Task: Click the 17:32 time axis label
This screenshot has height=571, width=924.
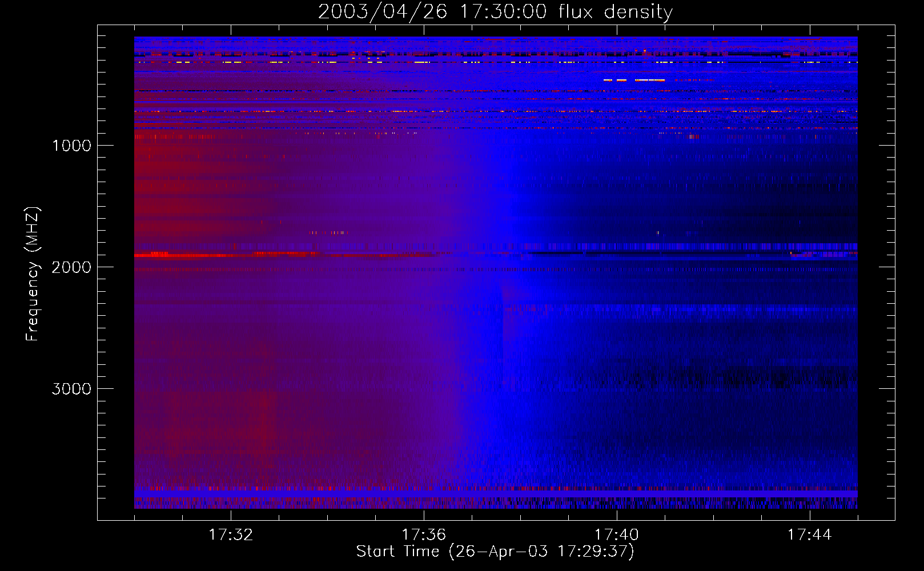Action: [231, 535]
